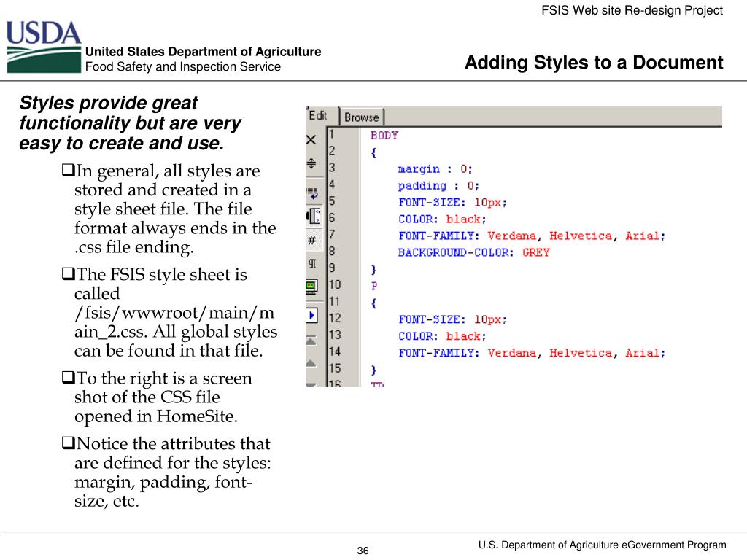Toggle the word wrap icon
Viewport: 747px width, 560px height.
point(311,192)
